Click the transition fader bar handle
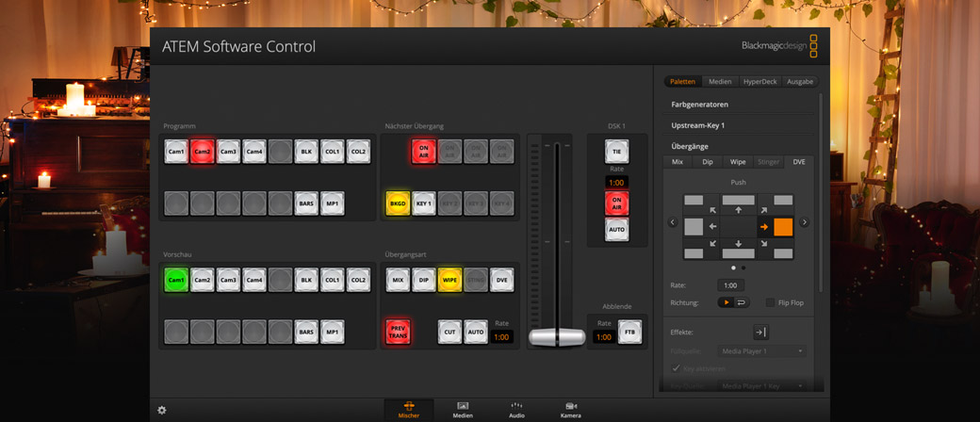 pyautogui.click(x=549, y=336)
